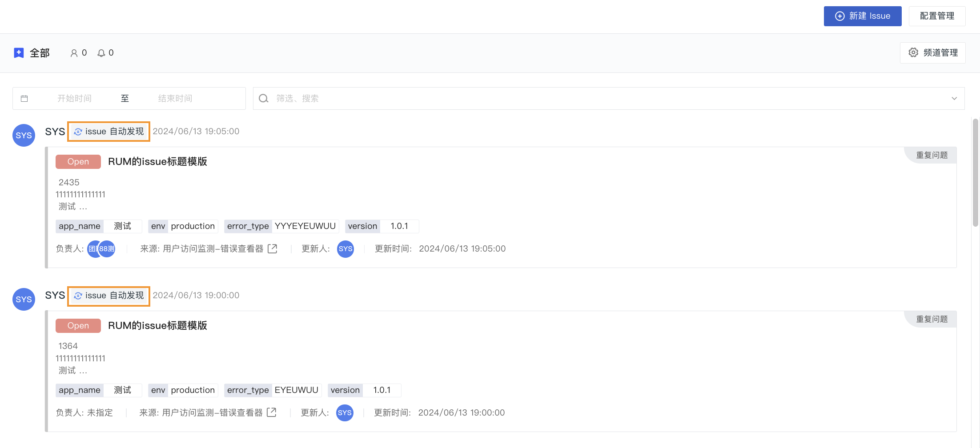The height and width of the screenshot is (448, 980).
Task: Open 配置管理 settings
Action: (x=936, y=16)
